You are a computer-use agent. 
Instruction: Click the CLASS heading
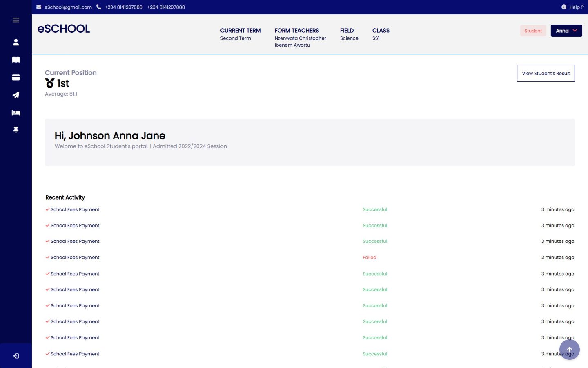point(381,31)
